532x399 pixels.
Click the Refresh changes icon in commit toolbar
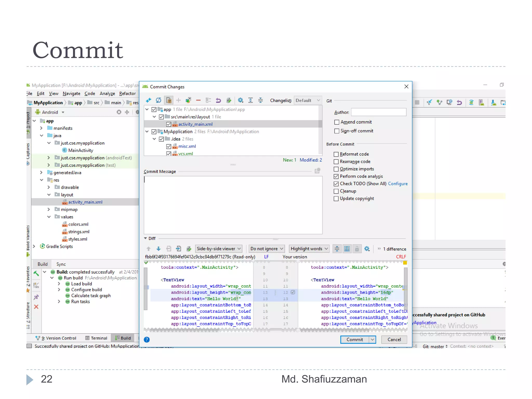[x=158, y=100]
